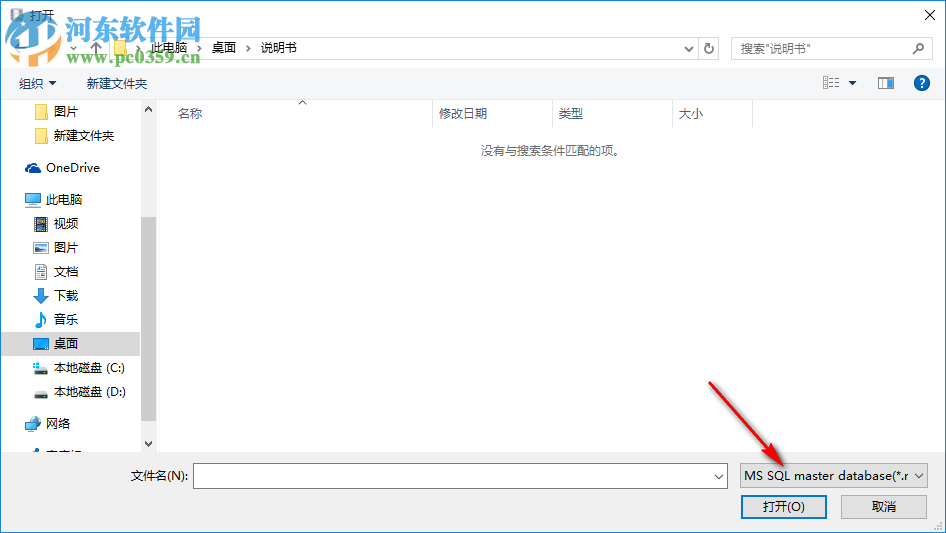Click 新建文件夹 button in toolbar
Viewport: 946px width, 533px height.
pyautogui.click(x=116, y=83)
